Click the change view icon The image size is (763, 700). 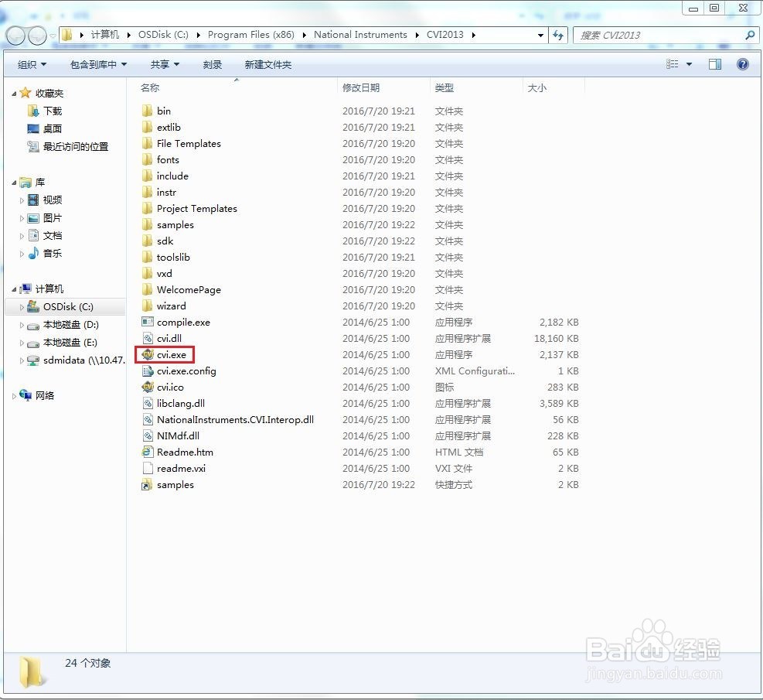pyautogui.click(x=673, y=64)
